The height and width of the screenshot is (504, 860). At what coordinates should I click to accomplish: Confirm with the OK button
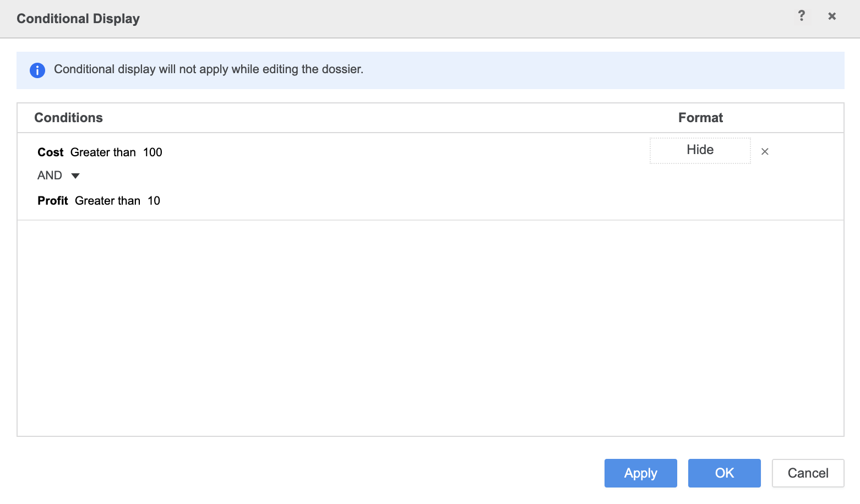pos(724,473)
